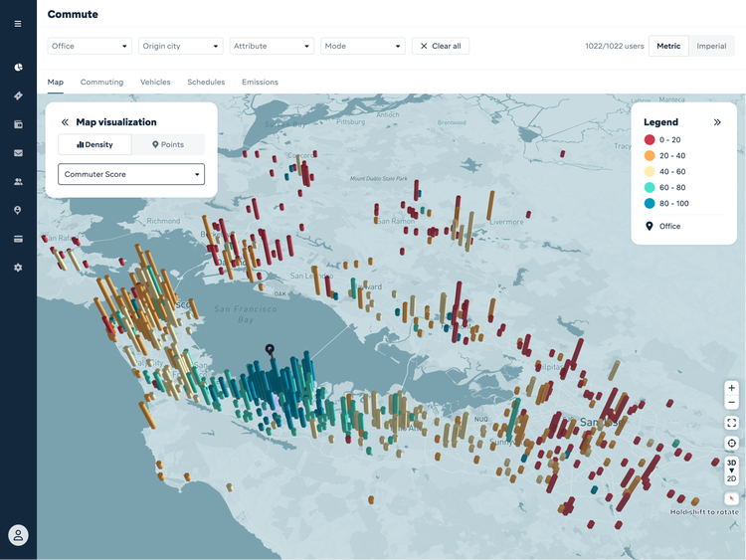
Task: Zoom in on the map
Action: pyautogui.click(x=732, y=388)
